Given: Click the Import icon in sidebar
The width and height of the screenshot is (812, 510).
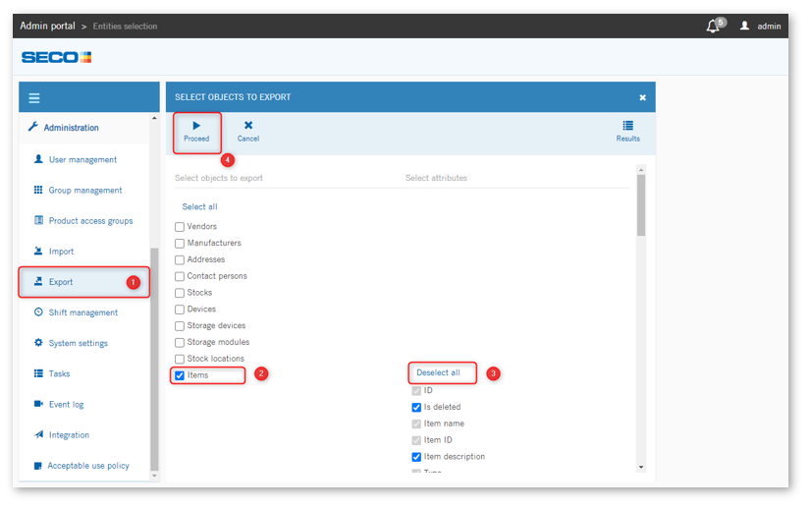Looking at the screenshot, I should pos(38,251).
